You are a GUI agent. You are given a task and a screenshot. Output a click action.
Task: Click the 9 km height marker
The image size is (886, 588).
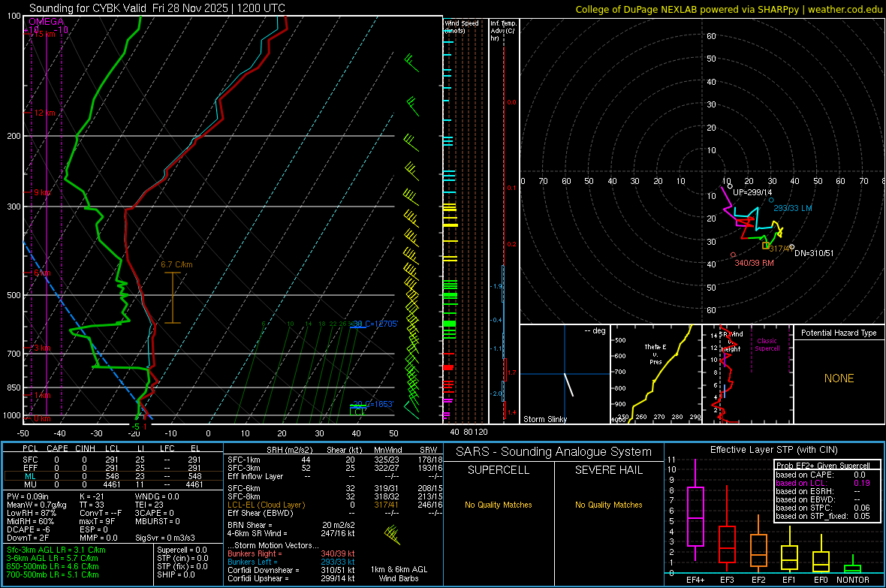[x=42, y=193]
